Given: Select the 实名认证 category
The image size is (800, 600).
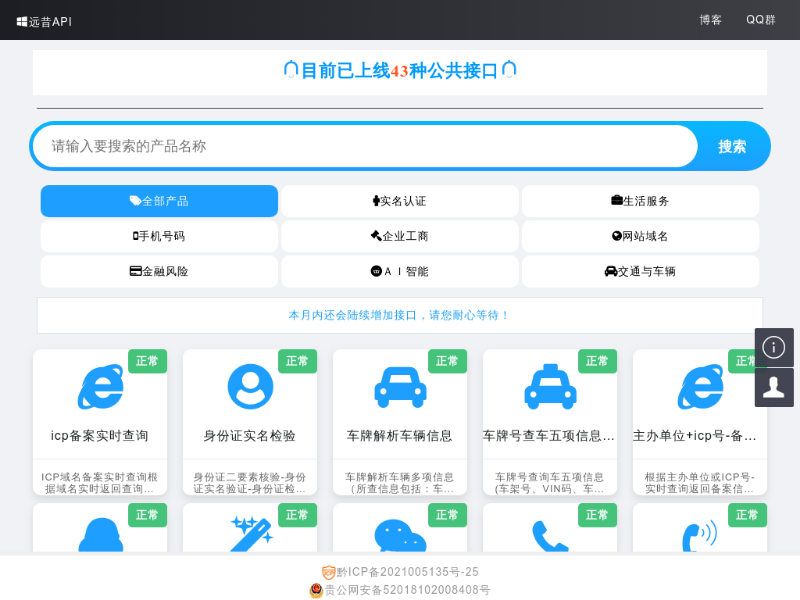Looking at the screenshot, I should [399, 201].
